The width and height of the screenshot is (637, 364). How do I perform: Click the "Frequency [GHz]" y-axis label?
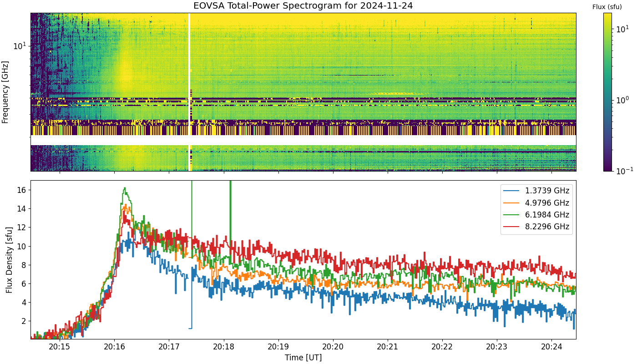(5, 92)
